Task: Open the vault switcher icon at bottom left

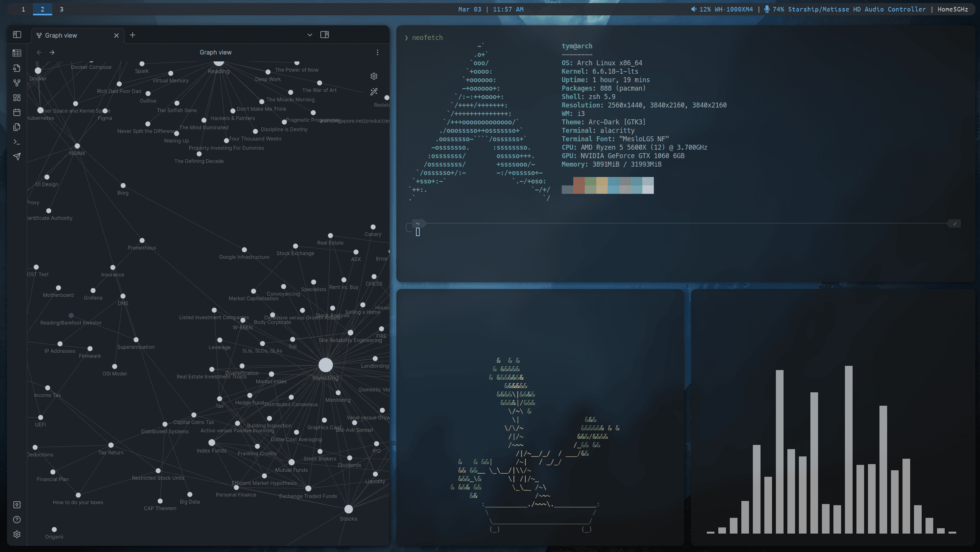Action: click(17, 504)
